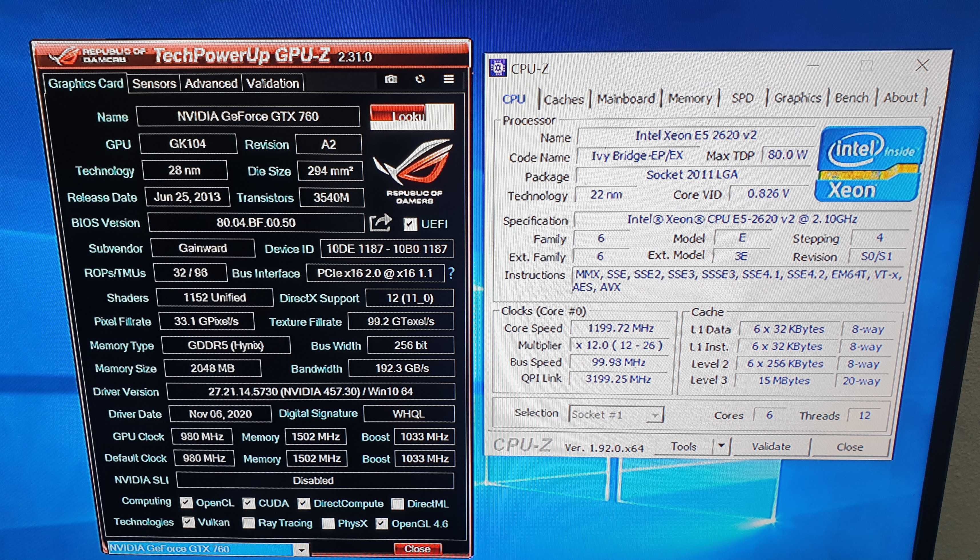This screenshot has width=980, height=560.
Task: Click the BIOS share/export arrow icon
Action: click(x=380, y=223)
